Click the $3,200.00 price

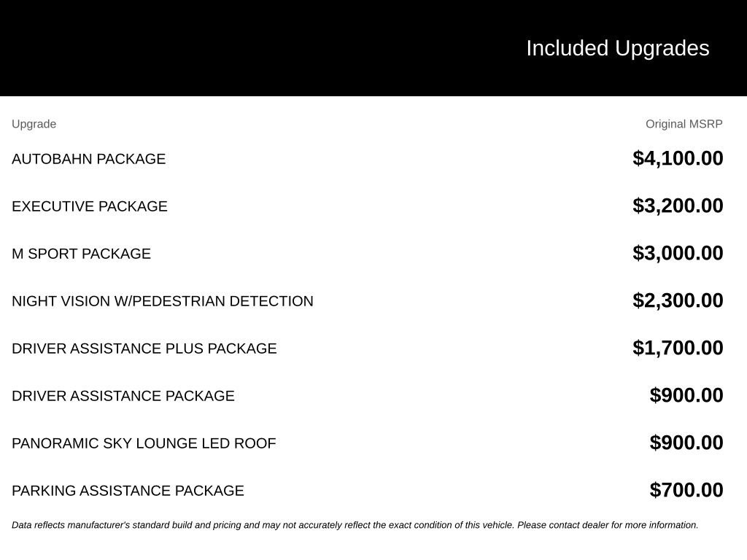coord(678,206)
